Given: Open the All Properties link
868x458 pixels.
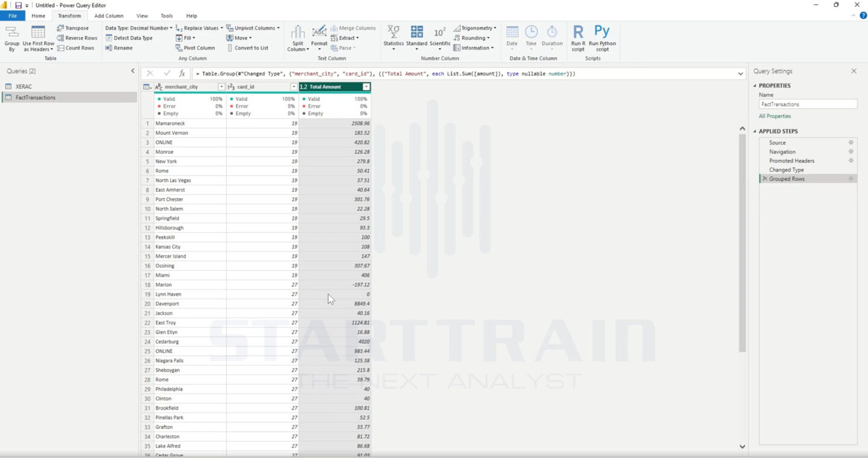Looking at the screenshot, I should (775, 116).
